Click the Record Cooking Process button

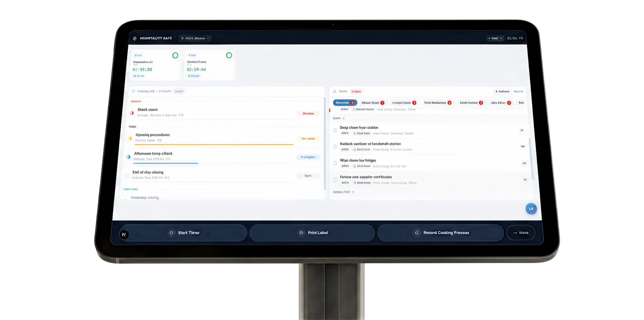point(441,233)
